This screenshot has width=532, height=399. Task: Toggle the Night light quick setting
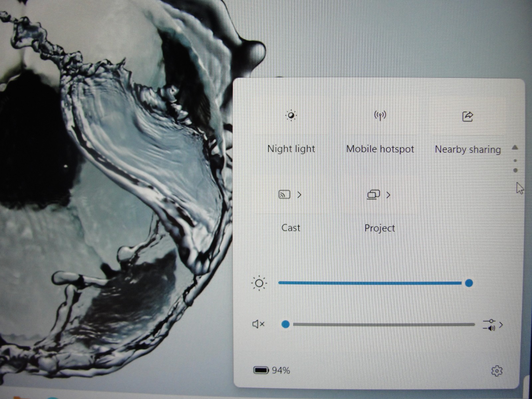pos(291,116)
